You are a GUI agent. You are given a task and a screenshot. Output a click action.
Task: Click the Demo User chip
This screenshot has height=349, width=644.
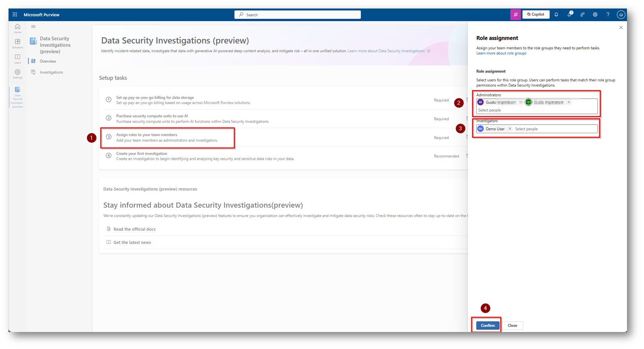pos(495,129)
